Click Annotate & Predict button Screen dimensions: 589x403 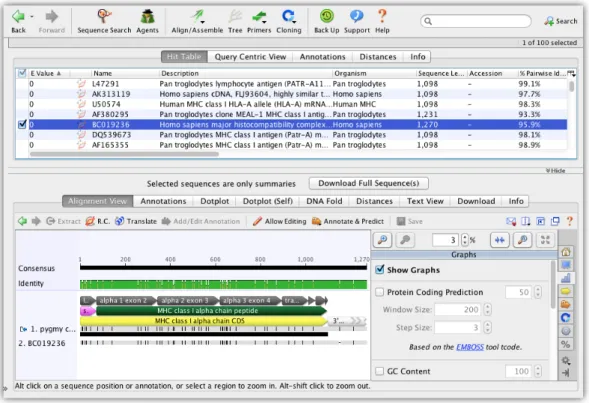(x=348, y=221)
